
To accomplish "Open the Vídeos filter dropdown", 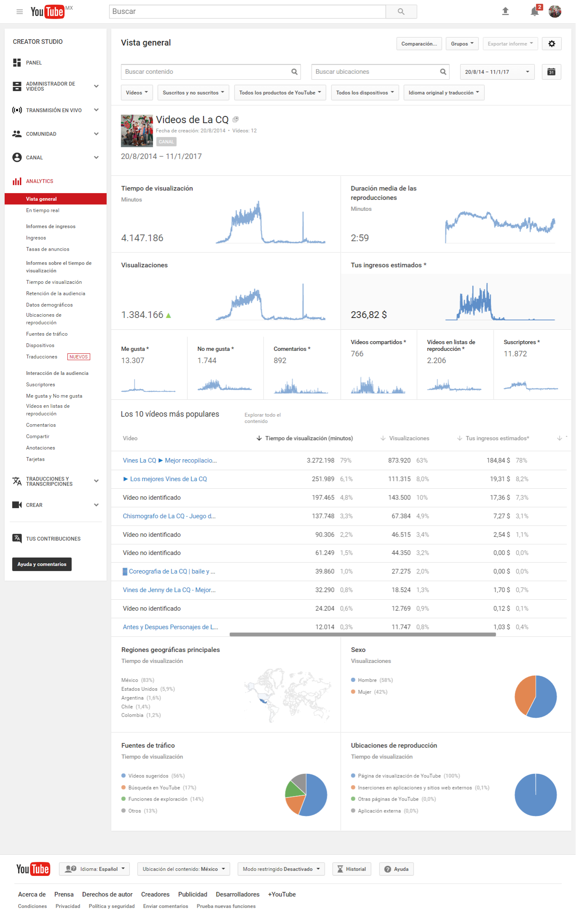I will click(x=137, y=93).
